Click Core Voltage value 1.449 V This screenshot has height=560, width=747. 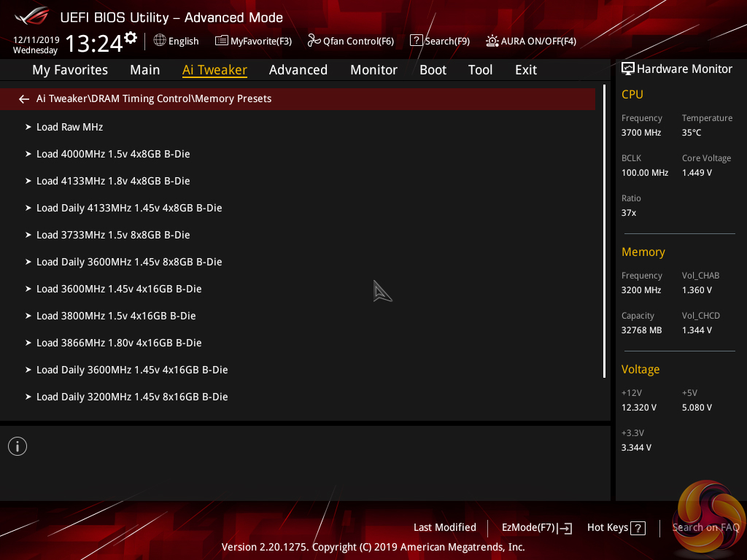pyautogui.click(x=697, y=173)
